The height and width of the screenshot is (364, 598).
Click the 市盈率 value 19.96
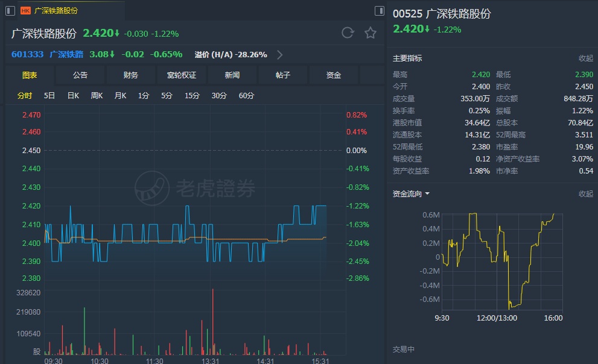[x=584, y=146]
